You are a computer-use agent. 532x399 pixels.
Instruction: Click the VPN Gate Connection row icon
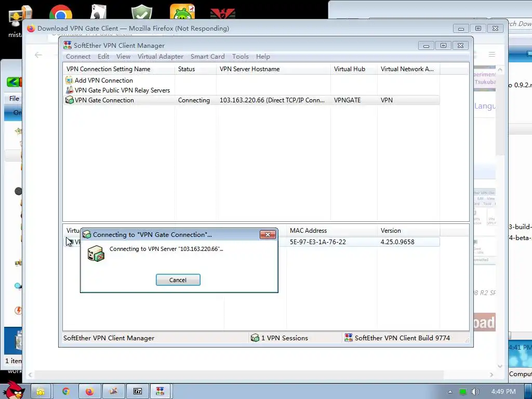69,100
